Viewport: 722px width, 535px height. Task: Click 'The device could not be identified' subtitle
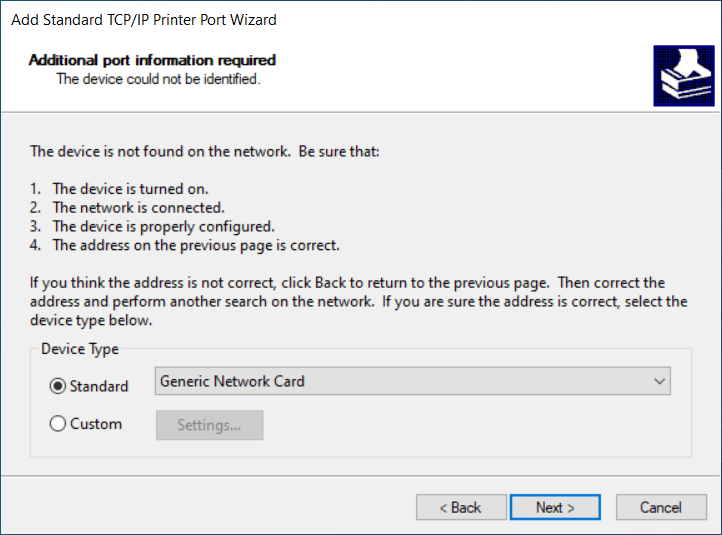(x=158, y=79)
